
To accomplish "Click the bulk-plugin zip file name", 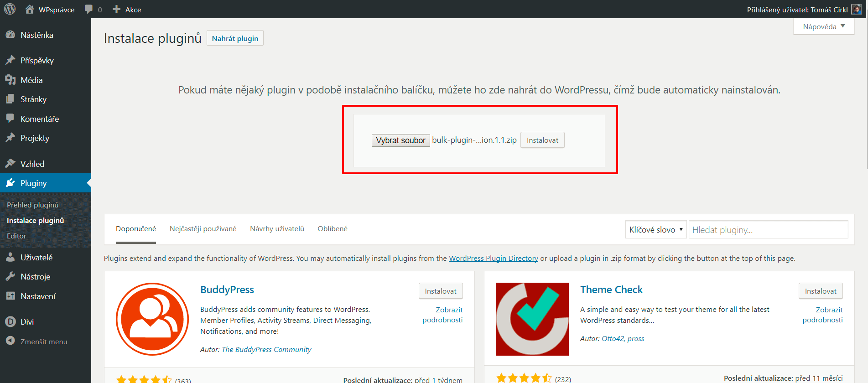I will 474,140.
